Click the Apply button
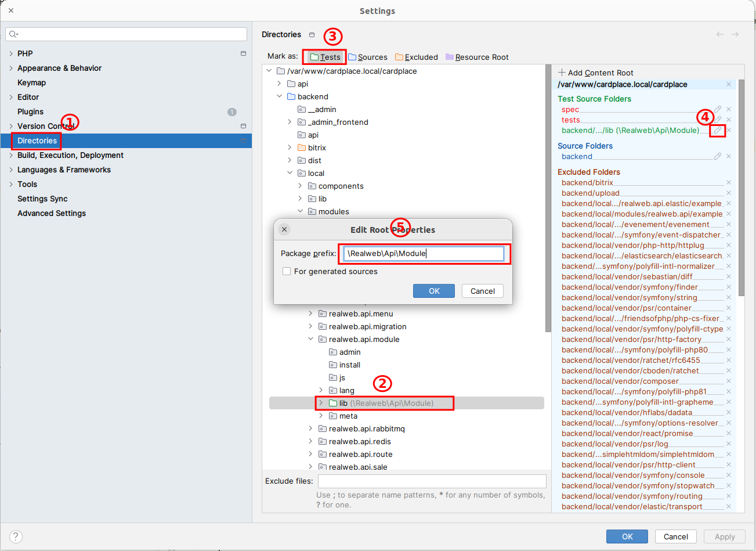 click(x=724, y=536)
